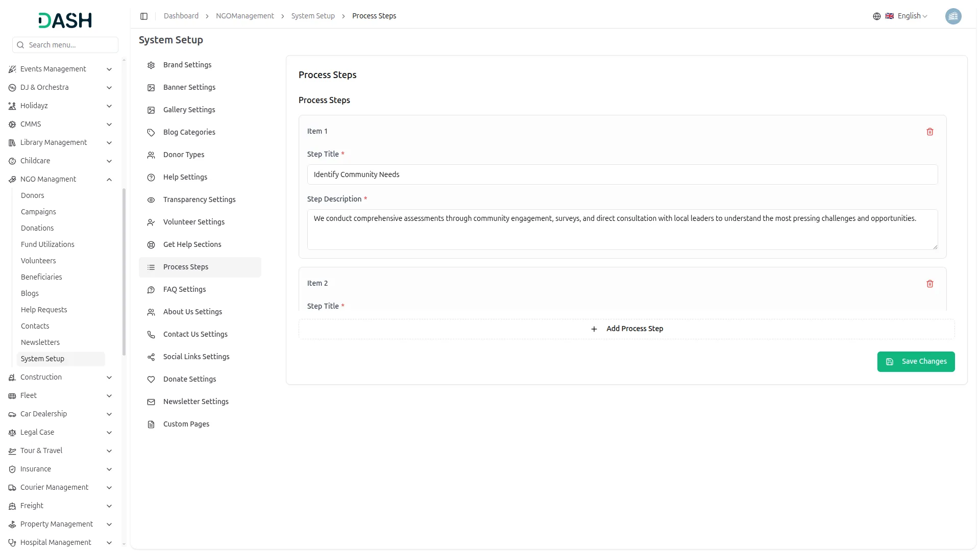Click the Item 1 Step Title field
Image resolution: width=980 pixels, height=551 pixels.
(622, 174)
